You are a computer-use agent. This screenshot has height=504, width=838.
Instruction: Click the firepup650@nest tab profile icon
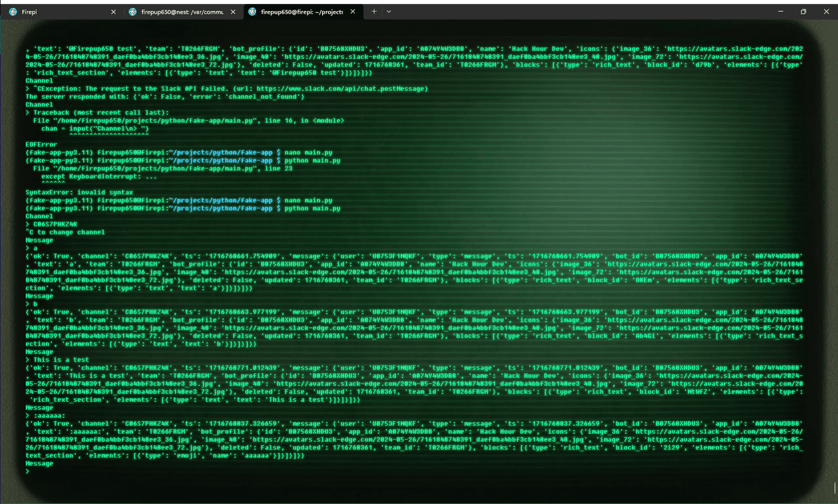click(133, 12)
